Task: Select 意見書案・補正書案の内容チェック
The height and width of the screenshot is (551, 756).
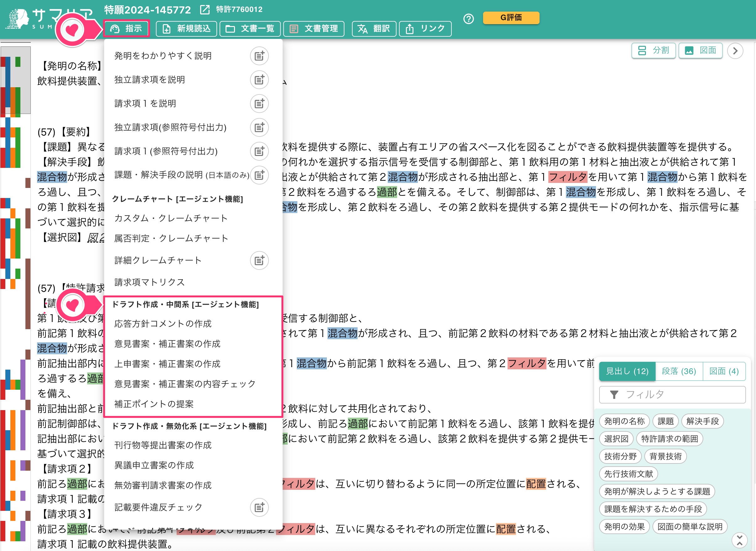Action: (x=185, y=384)
